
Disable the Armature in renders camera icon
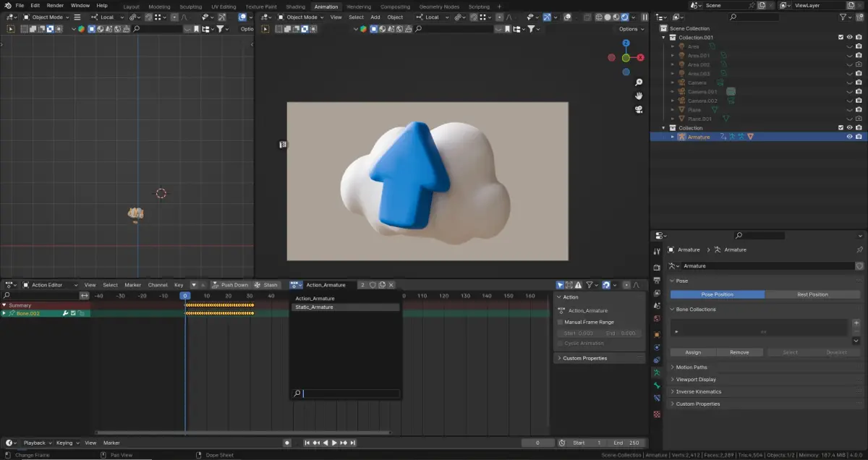pyautogui.click(x=859, y=137)
